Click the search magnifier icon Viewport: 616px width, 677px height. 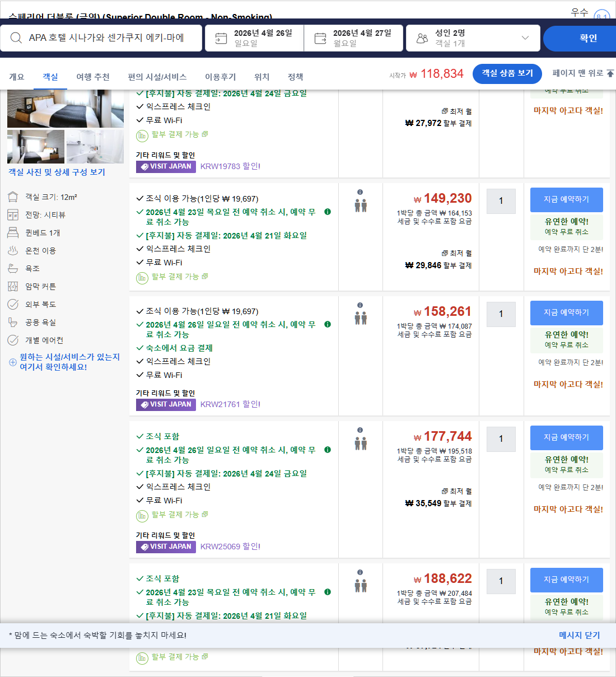pyautogui.click(x=16, y=38)
